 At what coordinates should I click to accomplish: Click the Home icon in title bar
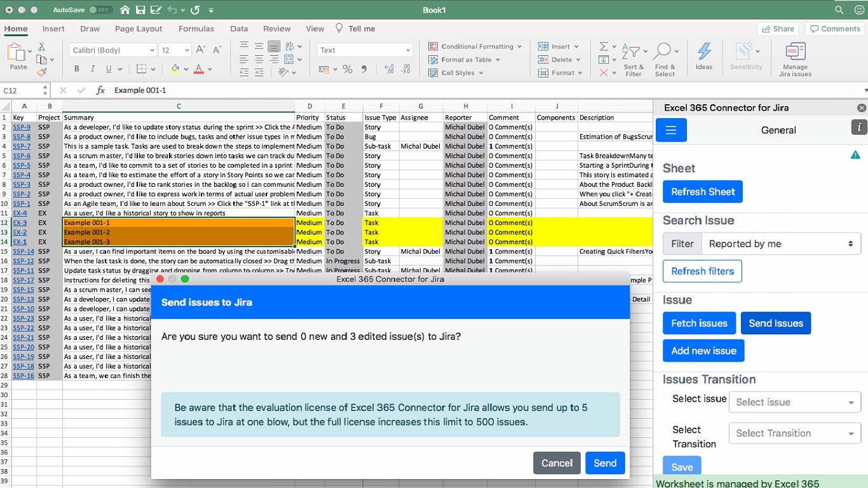click(x=125, y=10)
